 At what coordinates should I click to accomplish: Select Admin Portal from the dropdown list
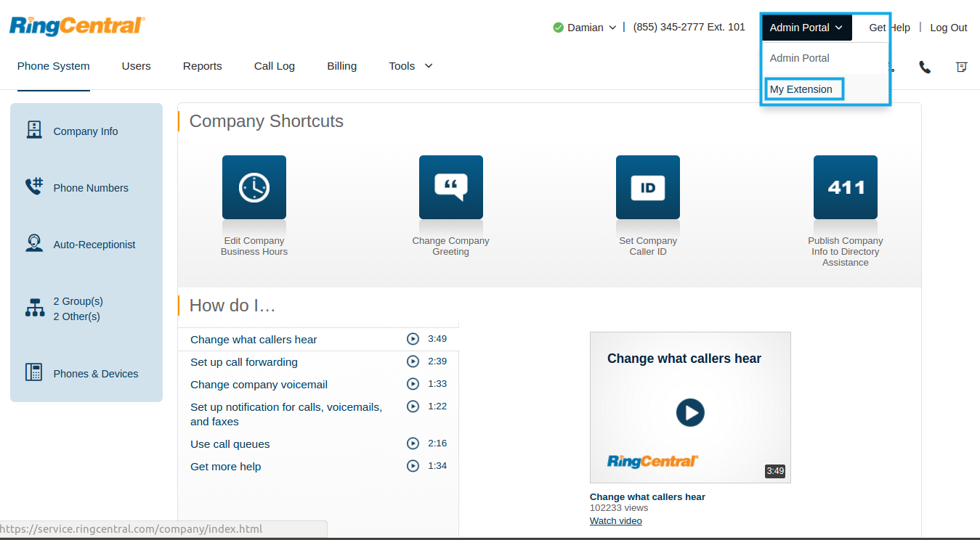pos(799,58)
